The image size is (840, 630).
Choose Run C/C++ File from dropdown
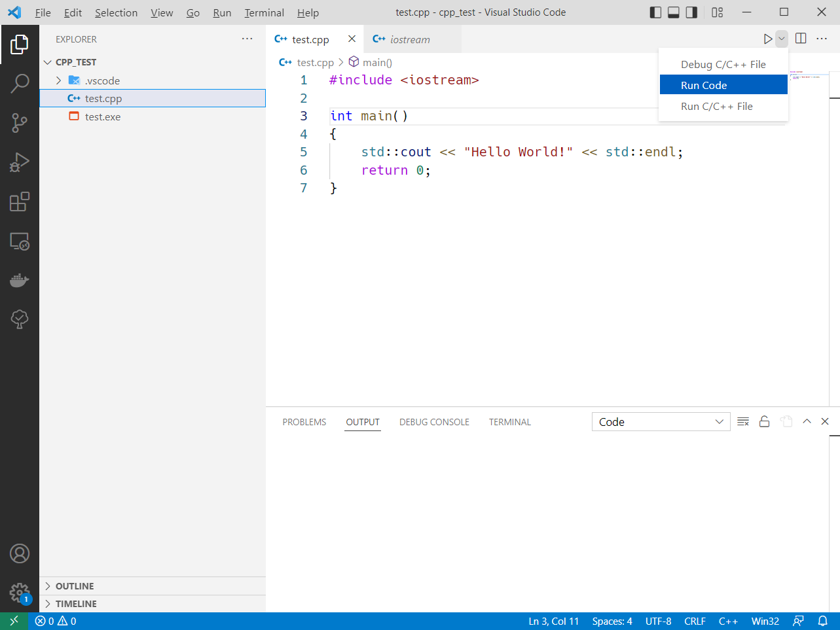[x=723, y=106]
